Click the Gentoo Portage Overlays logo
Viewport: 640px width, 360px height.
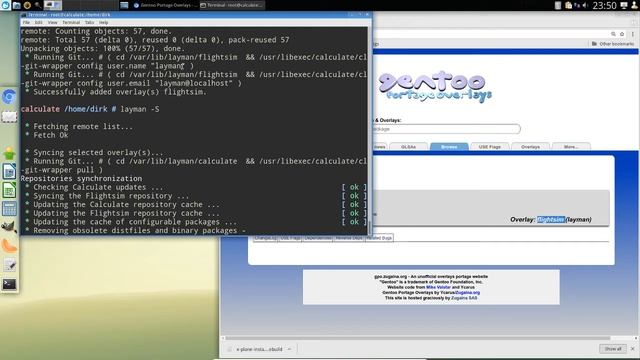pyautogui.click(x=435, y=87)
